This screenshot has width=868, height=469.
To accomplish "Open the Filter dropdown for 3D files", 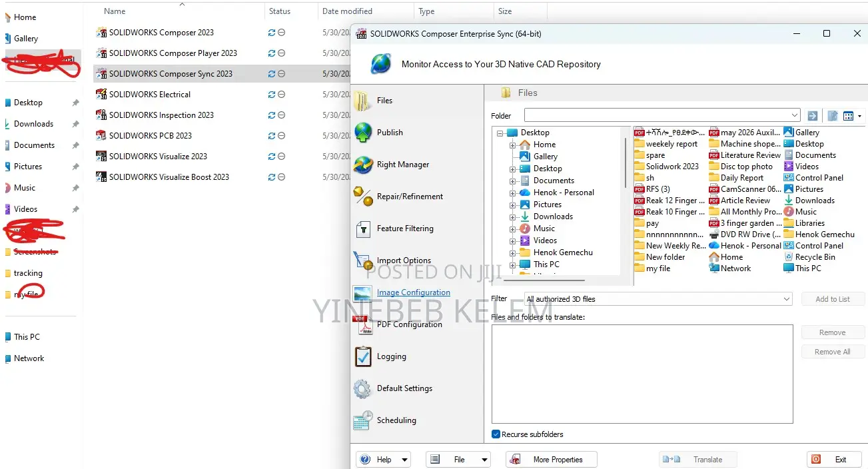I will point(787,299).
